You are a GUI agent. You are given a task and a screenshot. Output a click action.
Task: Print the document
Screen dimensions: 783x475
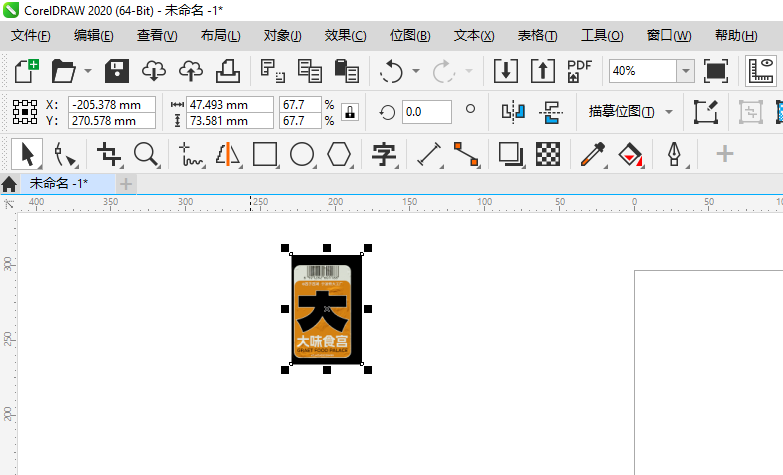pos(228,71)
